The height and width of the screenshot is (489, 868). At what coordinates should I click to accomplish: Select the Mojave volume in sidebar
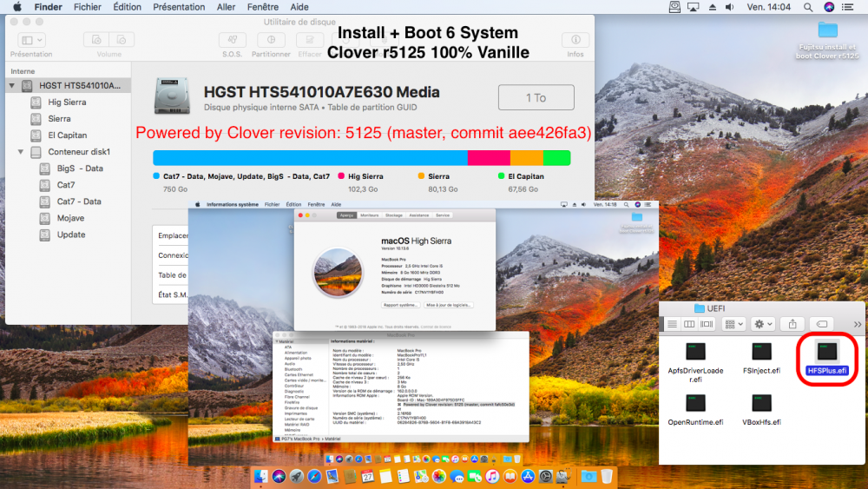click(x=70, y=218)
